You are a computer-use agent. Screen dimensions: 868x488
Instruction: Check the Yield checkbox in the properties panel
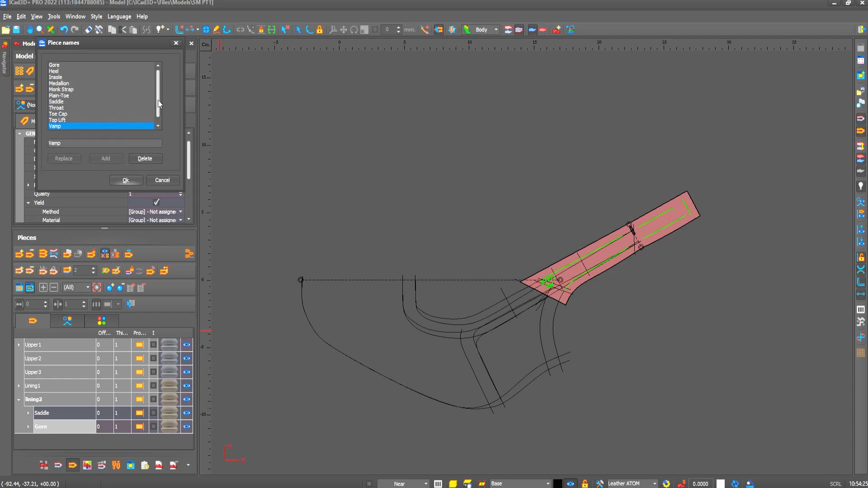(x=156, y=202)
